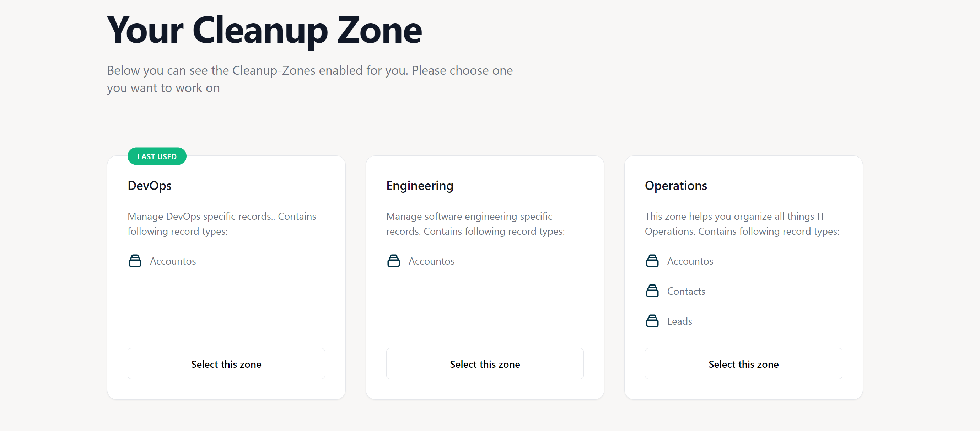Click the Leads label in Operations card
This screenshot has width=980, height=431.
click(x=679, y=321)
